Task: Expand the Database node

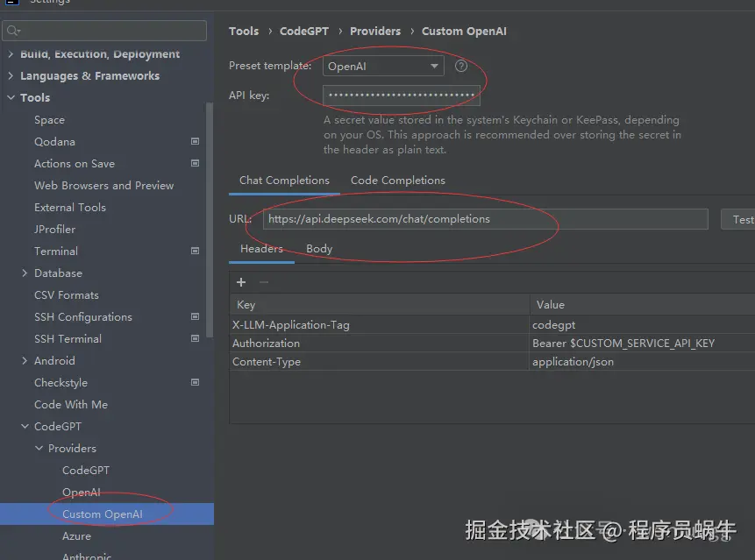Action: point(25,273)
